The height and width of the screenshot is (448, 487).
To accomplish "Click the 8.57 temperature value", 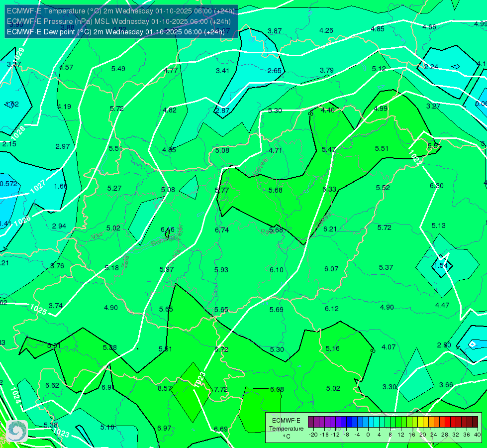I will (165, 388).
